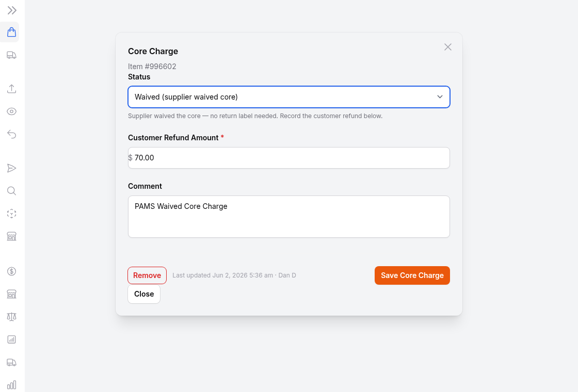This screenshot has height=392, width=578.
Task: Open the eye watch icon in sidebar
Action: coord(12,111)
